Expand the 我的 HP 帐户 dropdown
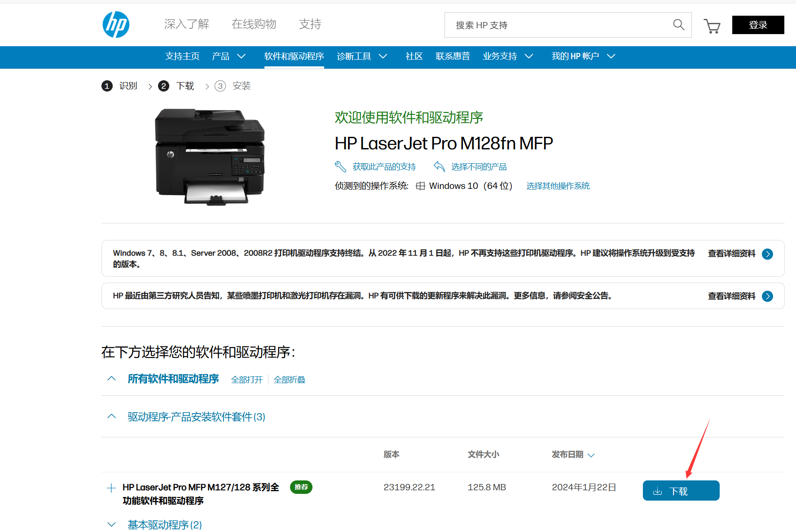The image size is (796, 532). [583, 56]
